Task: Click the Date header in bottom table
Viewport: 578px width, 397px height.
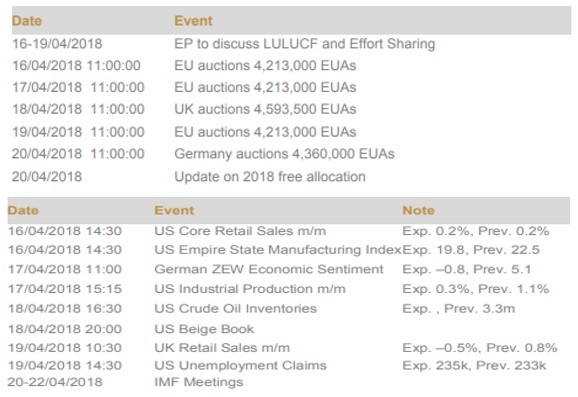Action: (x=23, y=210)
